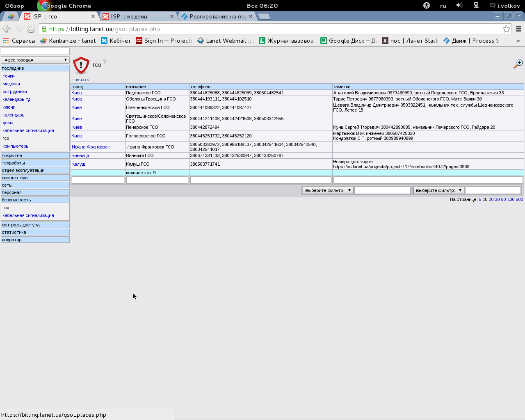Open the Kanbanize - lanet bookmark

68,41
